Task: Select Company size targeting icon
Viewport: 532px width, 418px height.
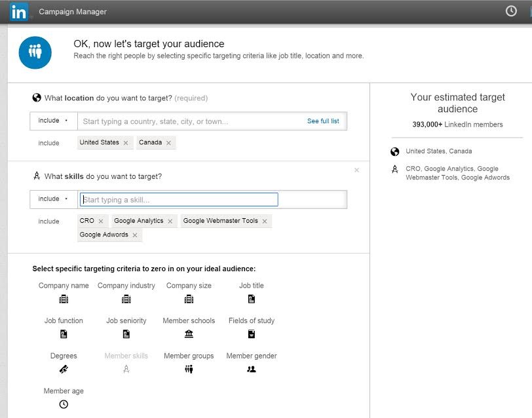Action: click(189, 299)
